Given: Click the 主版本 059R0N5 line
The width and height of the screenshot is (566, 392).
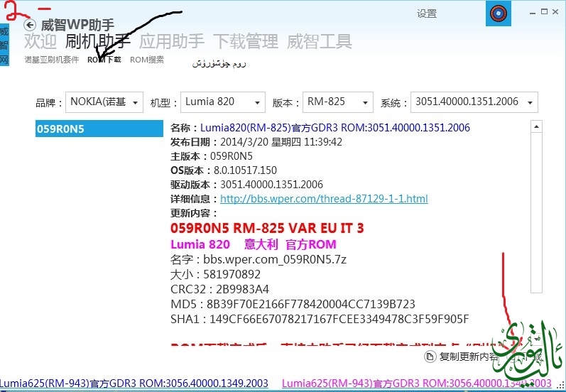Looking at the screenshot, I should pyautogui.click(x=212, y=156).
